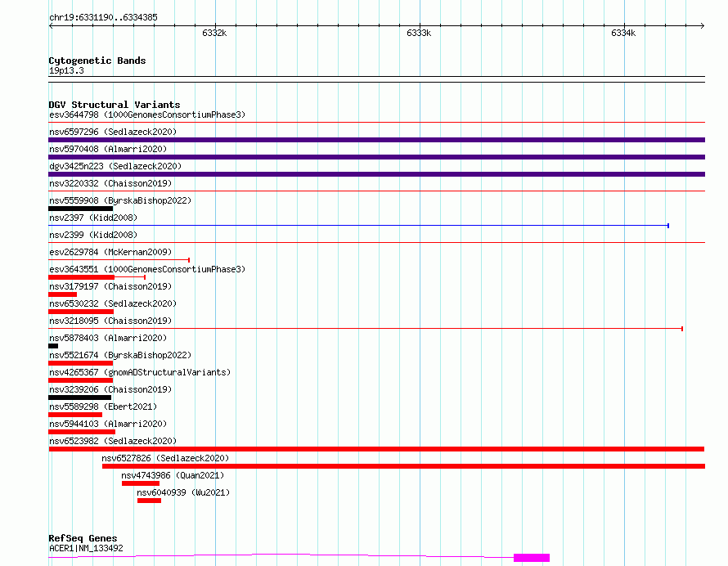Image resolution: width=728 pixels, height=566 pixels.
Task: Click nsv6527826 (Sedlazeck2020) label
Action: click(x=165, y=458)
